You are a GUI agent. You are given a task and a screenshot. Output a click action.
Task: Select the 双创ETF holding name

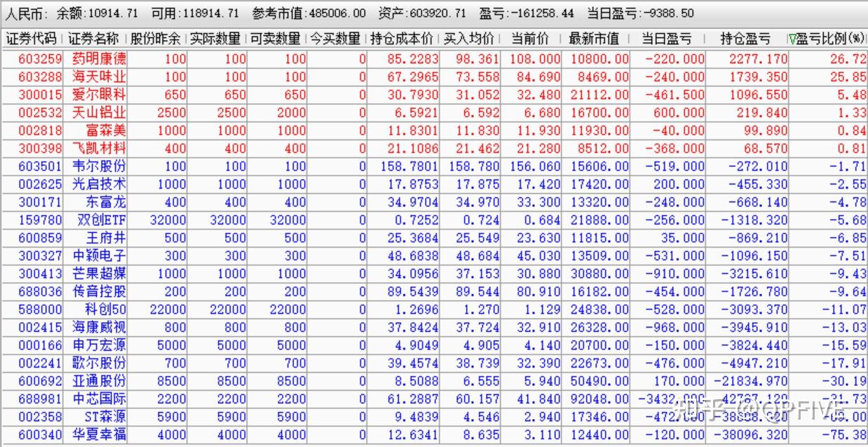(102, 220)
